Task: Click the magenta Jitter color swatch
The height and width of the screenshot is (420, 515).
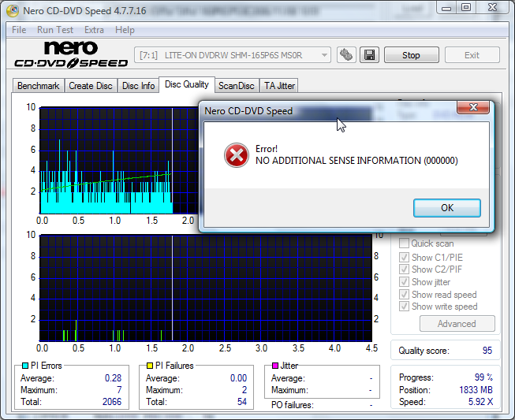Action: [275, 366]
